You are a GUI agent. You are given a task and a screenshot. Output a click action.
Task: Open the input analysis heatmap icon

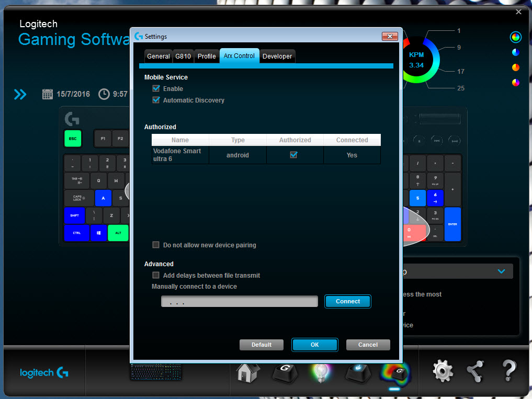[x=395, y=374]
